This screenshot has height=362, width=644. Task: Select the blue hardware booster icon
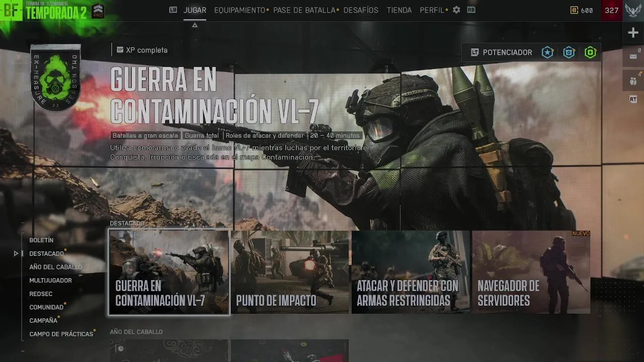[569, 52]
